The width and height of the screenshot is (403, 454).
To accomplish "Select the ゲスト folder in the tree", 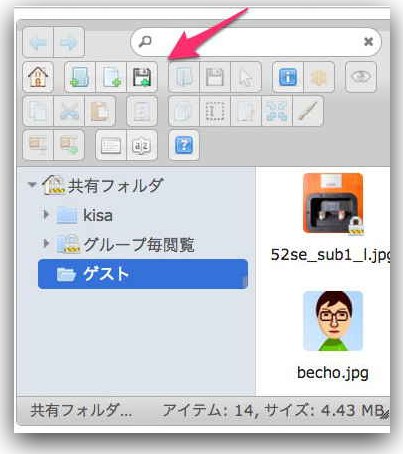I will (143, 274).
